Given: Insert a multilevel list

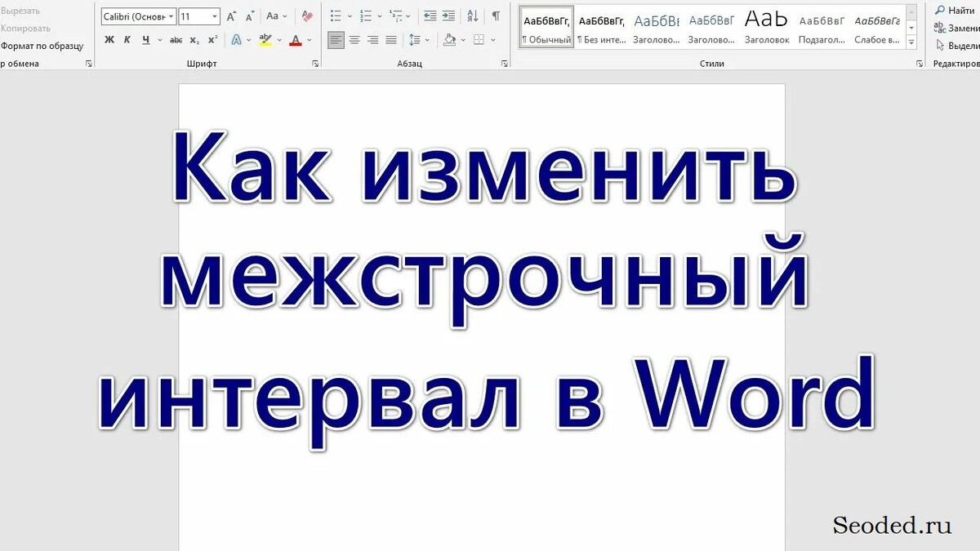Looking at the screenshot, I should tap(395, 16).
